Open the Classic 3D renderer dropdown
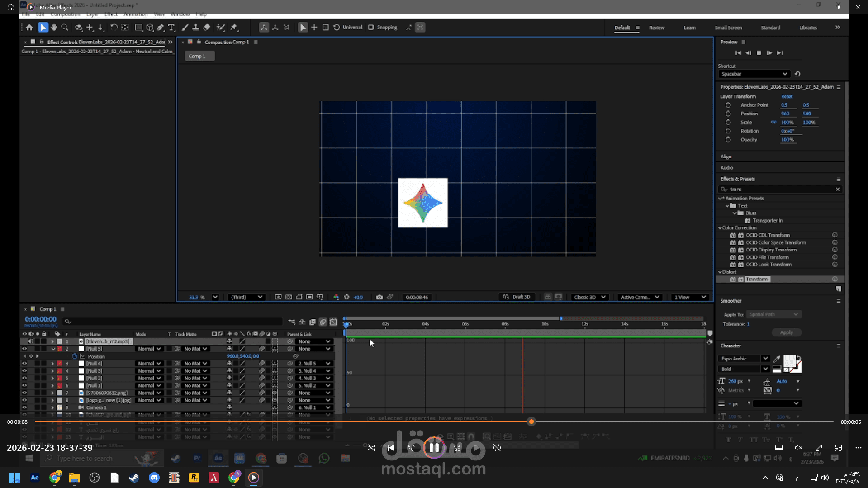868x488 pixels. (x=589, y=297)
